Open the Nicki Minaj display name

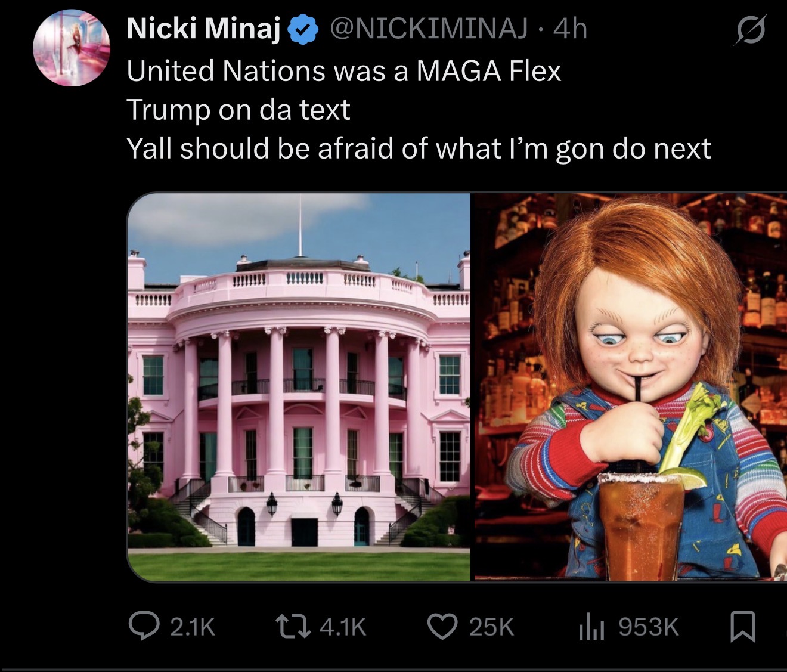pos(204,28)
